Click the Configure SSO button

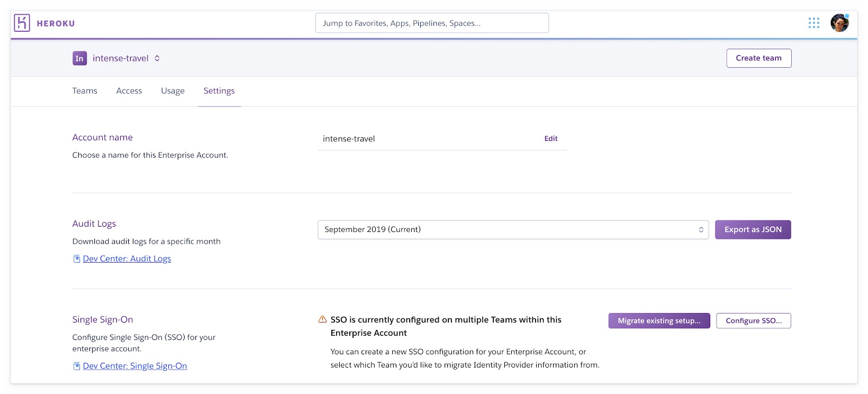pyautogui.click(x=753, y=321)
